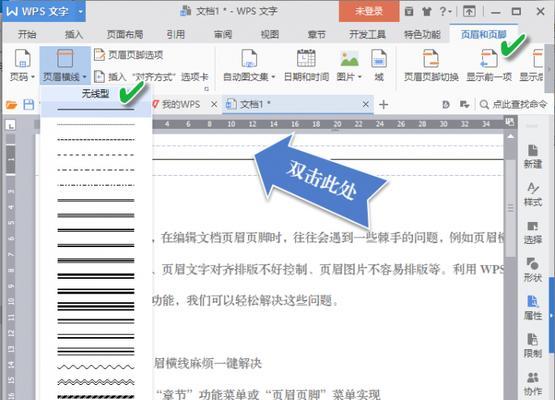Select the diagonal striped line style
This screenshot has height=400, width=555.
(x=96, y=397)
